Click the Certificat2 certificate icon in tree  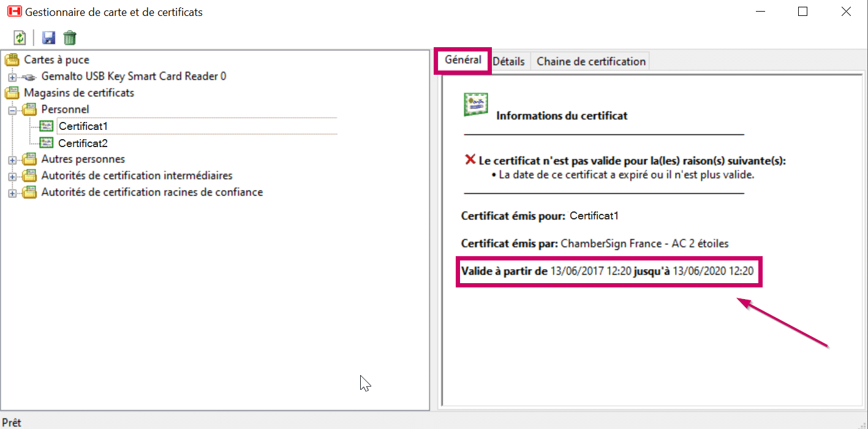(47, 143)
